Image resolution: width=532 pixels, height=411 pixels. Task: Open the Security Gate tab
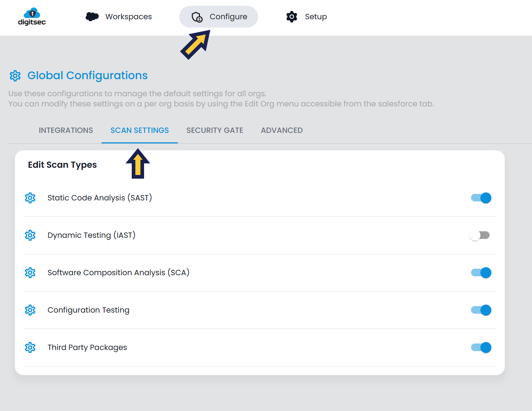coord(215,130)
